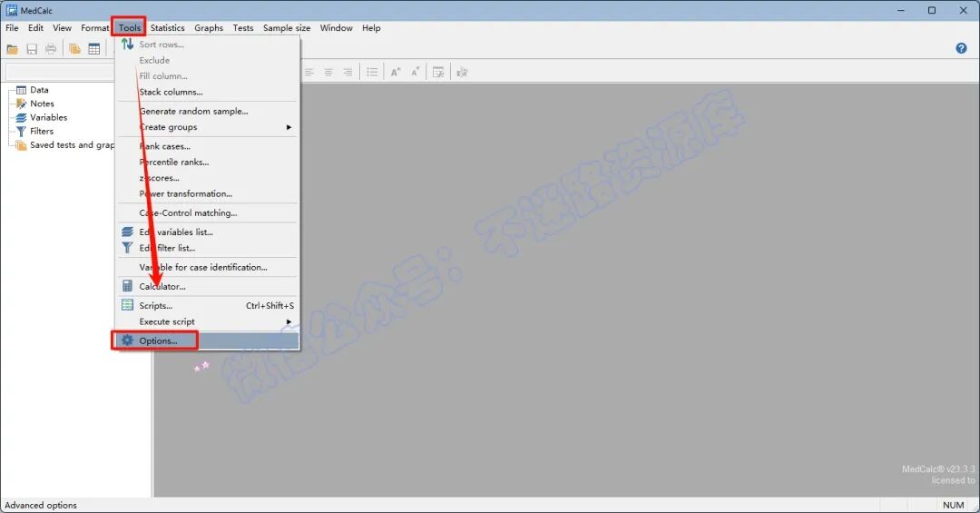Open the Tests menu
This screenshot has height=513, width=980.
243,27
